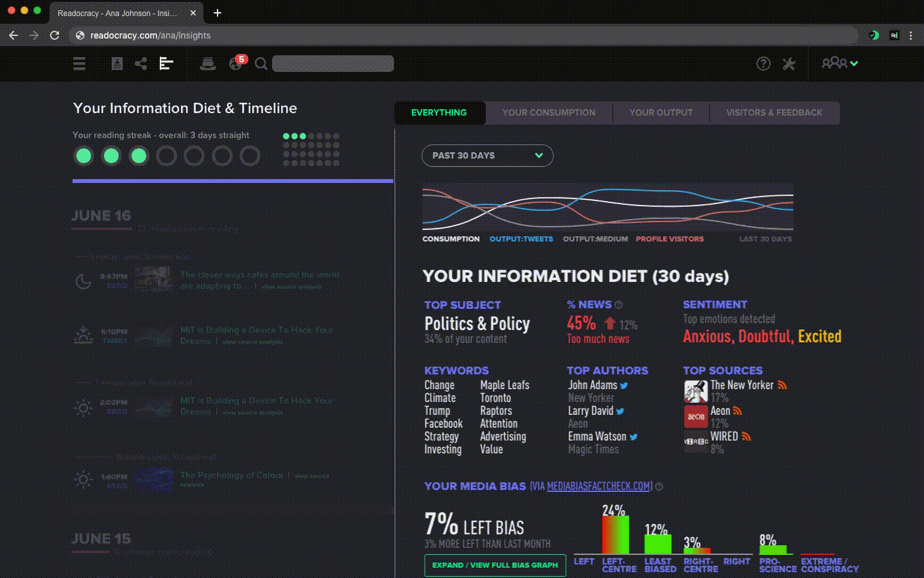The height and width of the screenshot is (578, 924).
Task: Click the 9:47PM article thumbnail image
Action: click(154, 279)
